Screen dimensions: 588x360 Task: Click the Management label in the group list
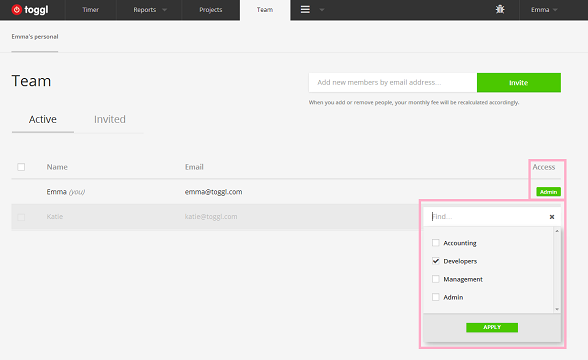click(x=463, y=279)
